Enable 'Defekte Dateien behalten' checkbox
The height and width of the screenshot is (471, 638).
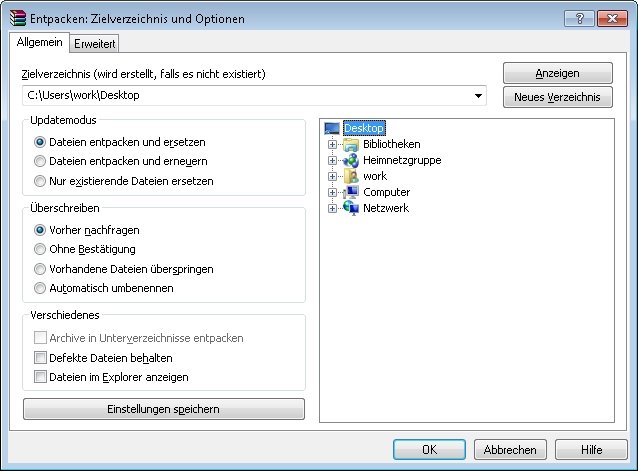(x=40, y=358)
